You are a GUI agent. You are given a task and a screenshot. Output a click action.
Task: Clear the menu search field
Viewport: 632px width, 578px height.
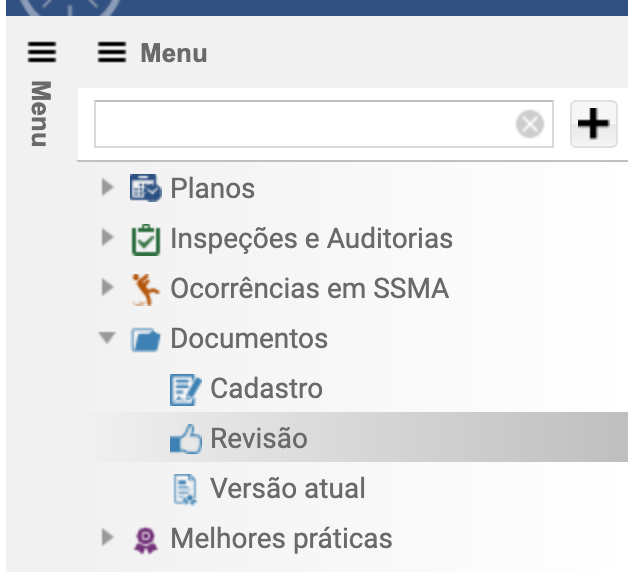coord(530,124)
